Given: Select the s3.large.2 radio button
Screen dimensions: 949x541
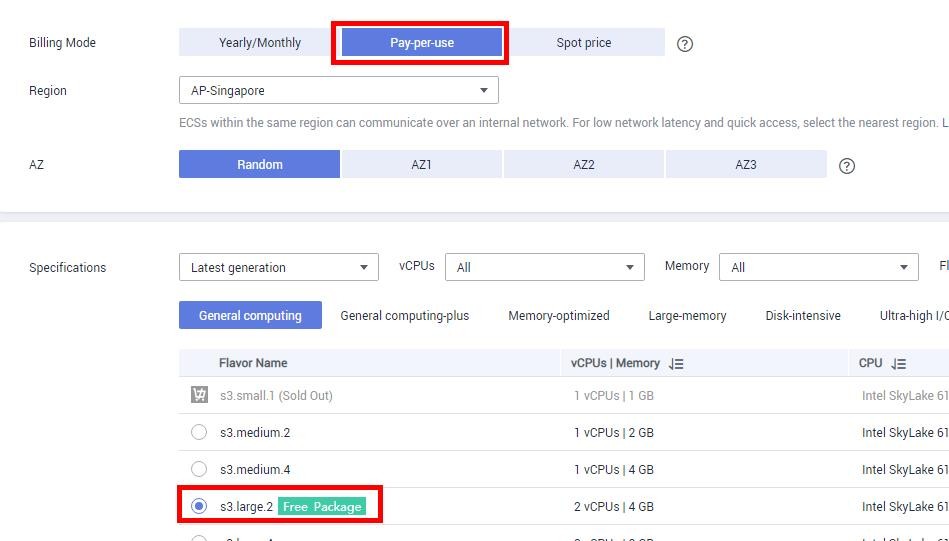Looking at the screenshot, I should tap(199, 506).
